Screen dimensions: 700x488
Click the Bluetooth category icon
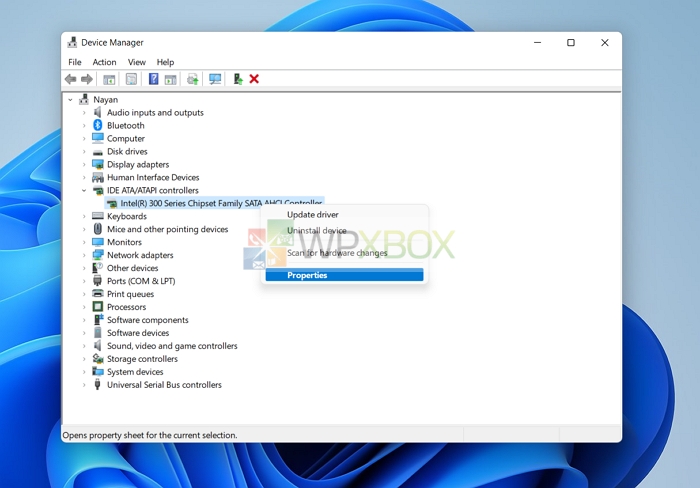(98, 125)
